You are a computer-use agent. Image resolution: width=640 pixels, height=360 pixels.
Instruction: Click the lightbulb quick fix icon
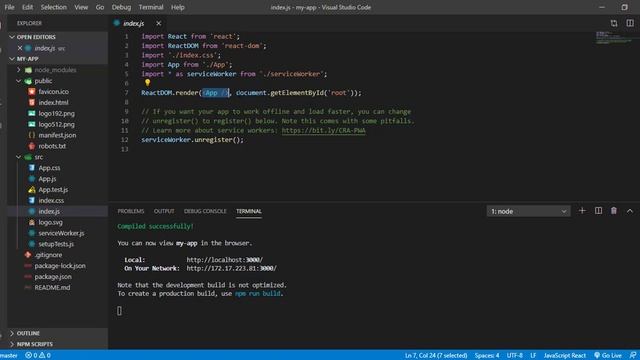coord(147,83)
